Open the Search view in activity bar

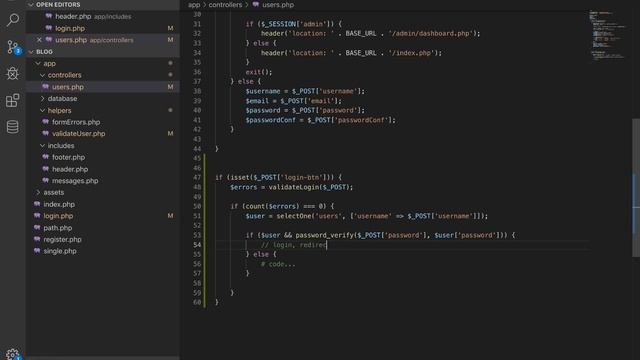coord(13,20)
